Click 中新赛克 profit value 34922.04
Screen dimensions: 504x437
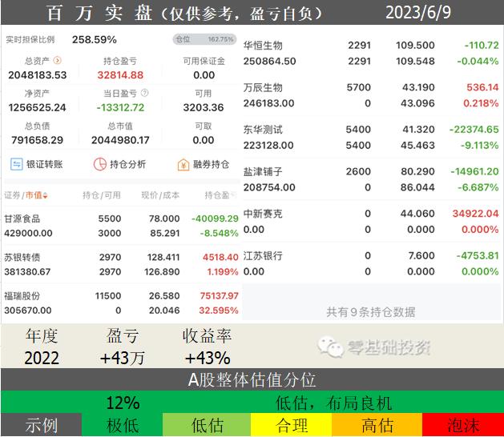475,214
